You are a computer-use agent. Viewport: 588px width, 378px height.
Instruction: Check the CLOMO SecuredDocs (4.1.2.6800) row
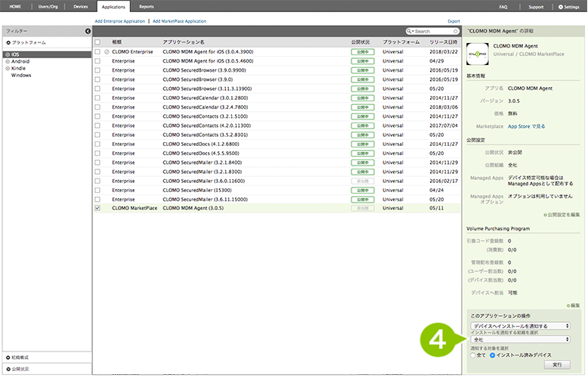(97, 144)
